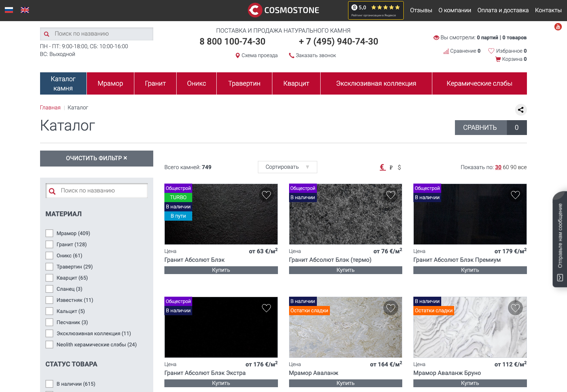
Task: Select euro currency symbol
Action: [x=382, y=167]
